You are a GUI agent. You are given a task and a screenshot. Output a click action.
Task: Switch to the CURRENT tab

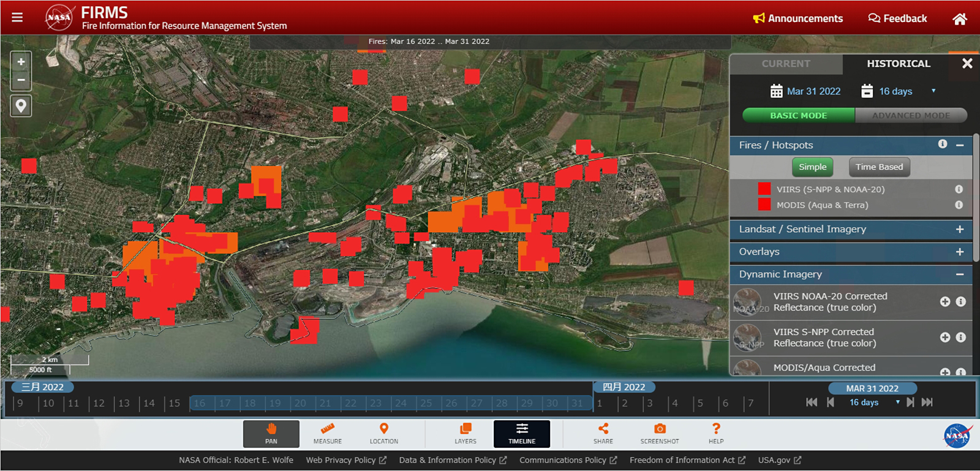[x=786, y=64]
